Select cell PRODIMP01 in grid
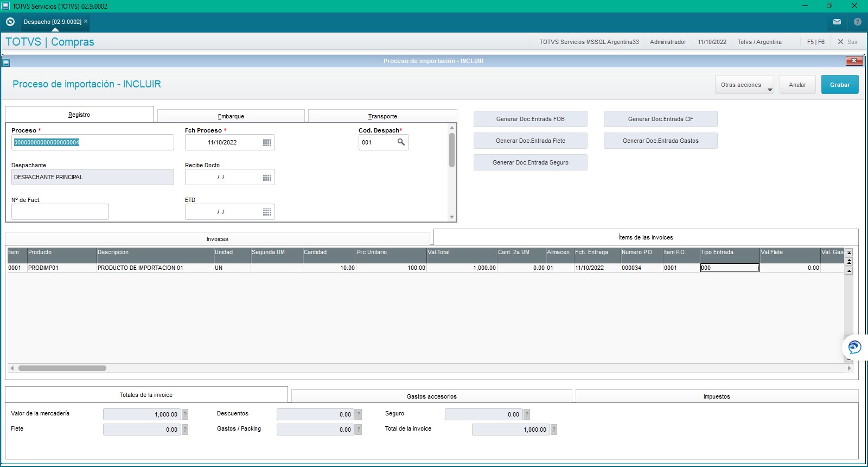 (x=62, y=268)
